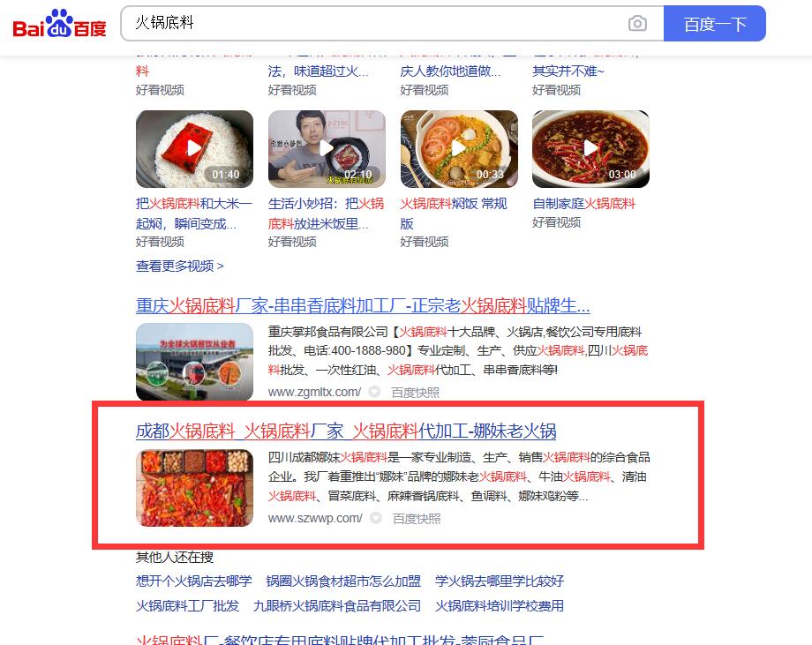Click the chili peppers result thumbnail
Viewport: 812px width, 645px height.
tap(195, 488)
